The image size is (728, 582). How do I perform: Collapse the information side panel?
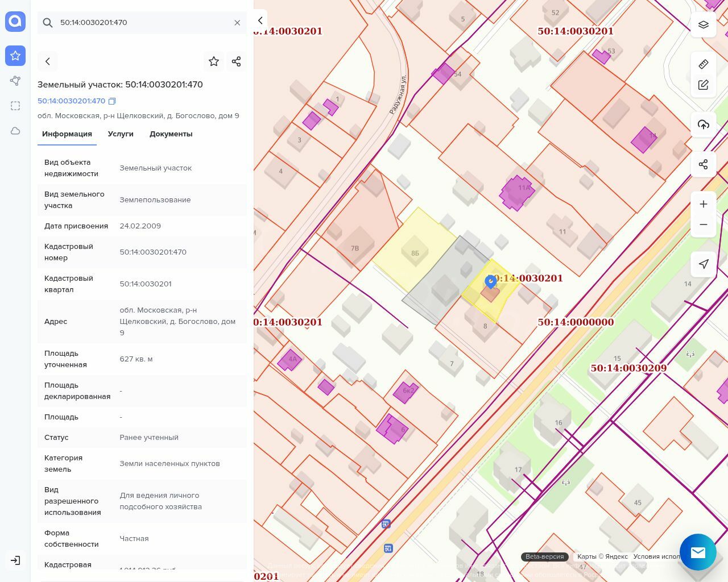click(260, 20)
